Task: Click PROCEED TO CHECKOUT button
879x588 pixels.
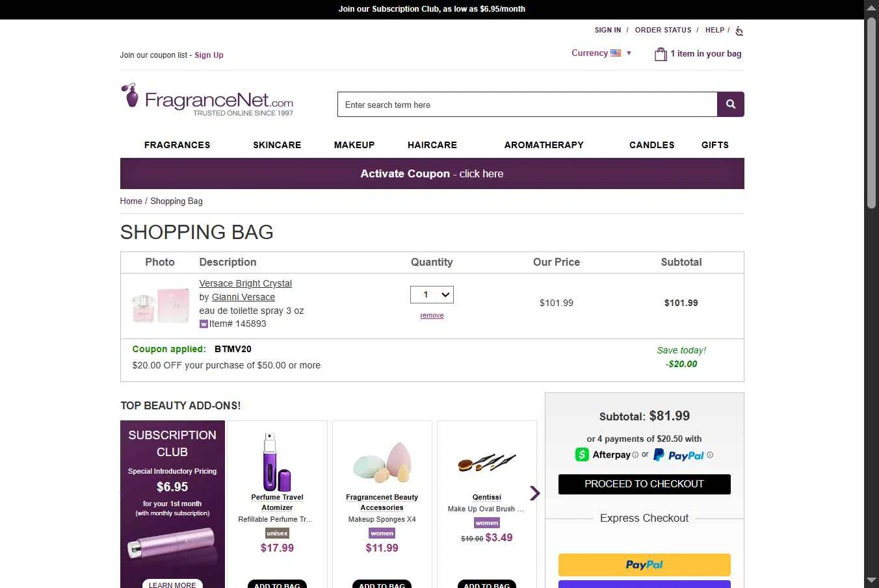Action: [644, 484]
